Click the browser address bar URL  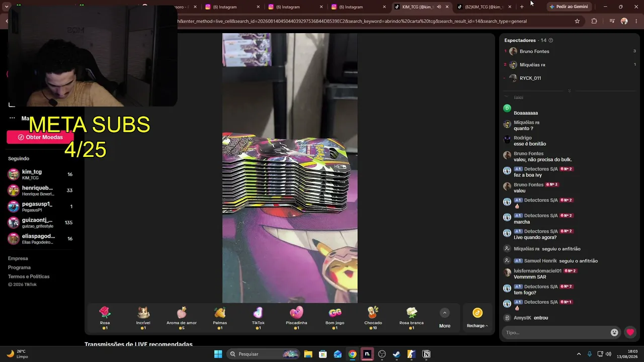coord(352,21)
